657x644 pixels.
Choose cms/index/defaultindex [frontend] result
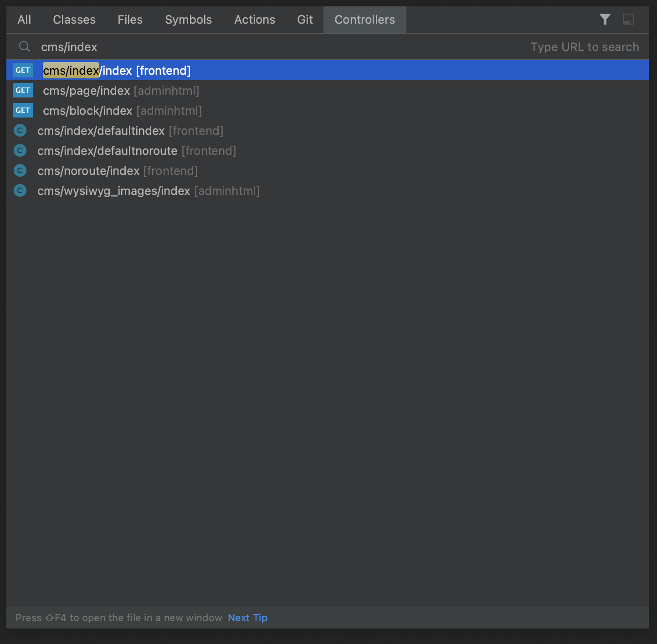[x=328, y=130]
